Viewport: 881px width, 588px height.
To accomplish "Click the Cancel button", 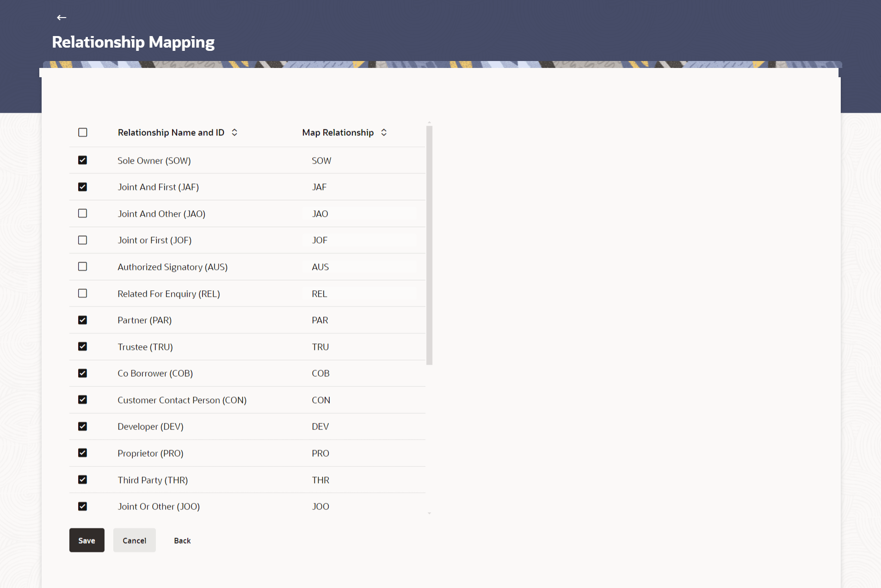I will 134,540.
